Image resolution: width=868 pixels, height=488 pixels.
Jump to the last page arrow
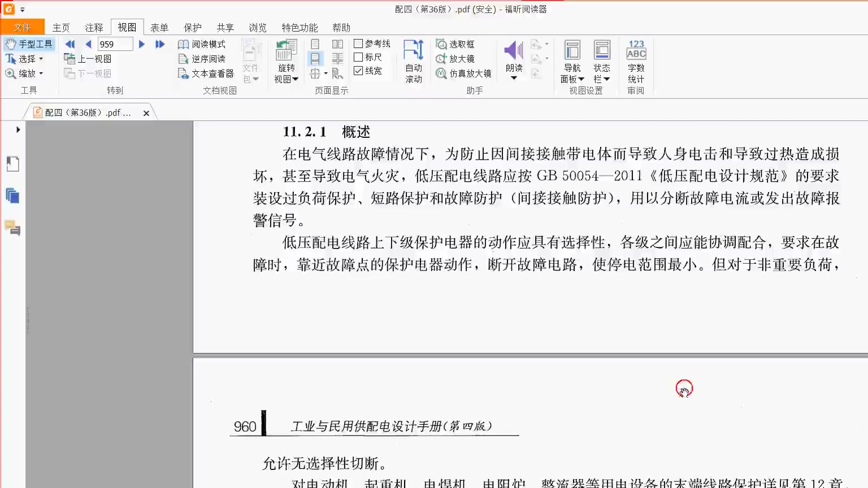point(160,44)
